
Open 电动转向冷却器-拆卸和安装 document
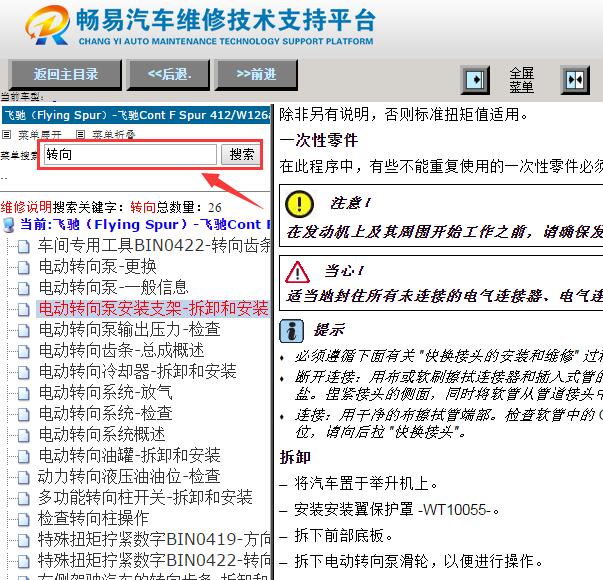137,372
